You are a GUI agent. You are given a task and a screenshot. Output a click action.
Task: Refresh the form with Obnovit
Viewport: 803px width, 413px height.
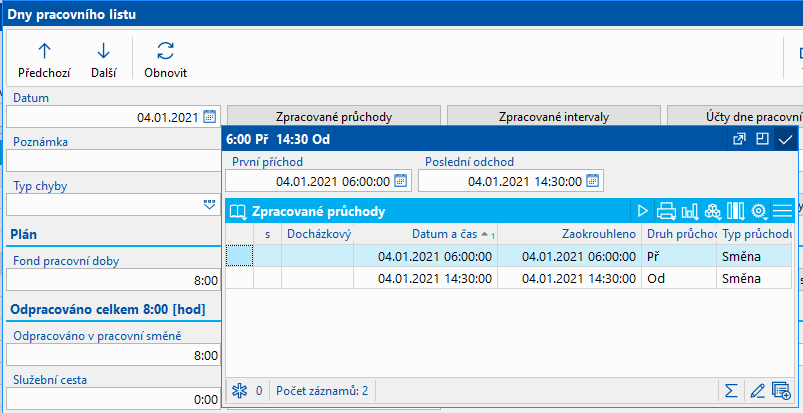[165, 58]
